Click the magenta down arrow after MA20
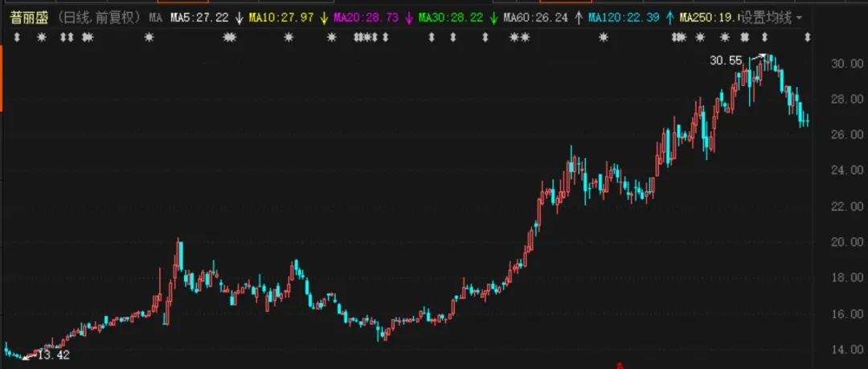The image size is (868, 369). click(409, 18)
